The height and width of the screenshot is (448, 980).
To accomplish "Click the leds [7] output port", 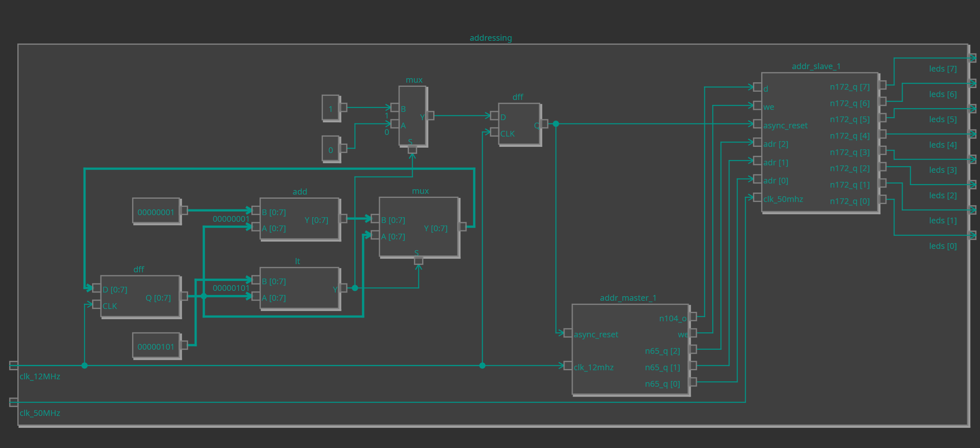I will pyautogui.click(x=973, y=58).
